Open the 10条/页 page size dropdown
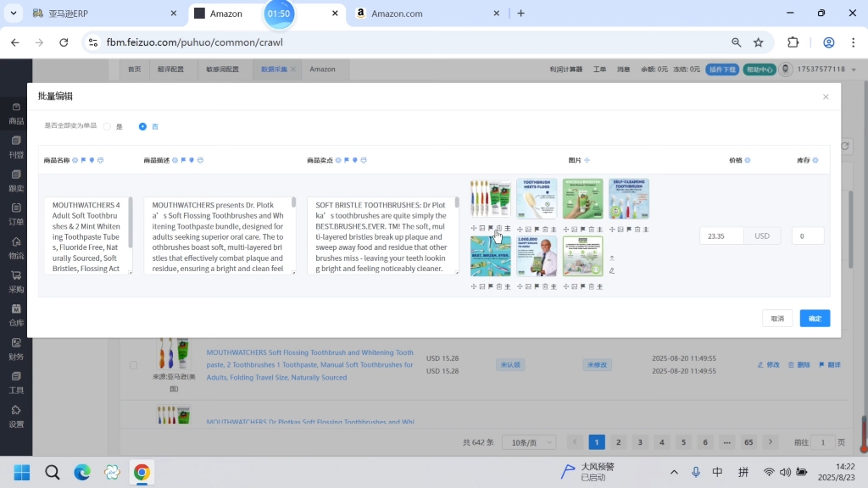The height and width of the screenshot is (488, 868). tap(529, 442)
